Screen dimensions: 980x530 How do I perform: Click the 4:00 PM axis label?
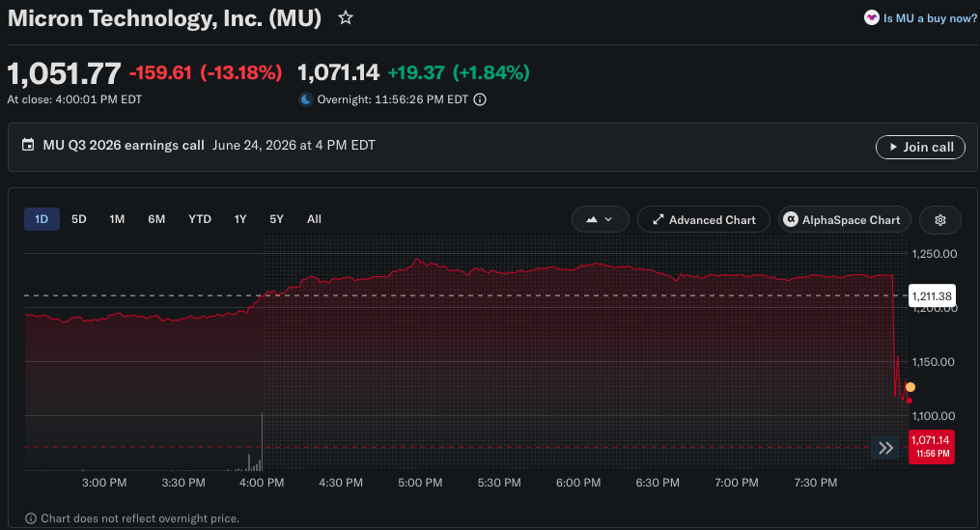pos(262,483)
